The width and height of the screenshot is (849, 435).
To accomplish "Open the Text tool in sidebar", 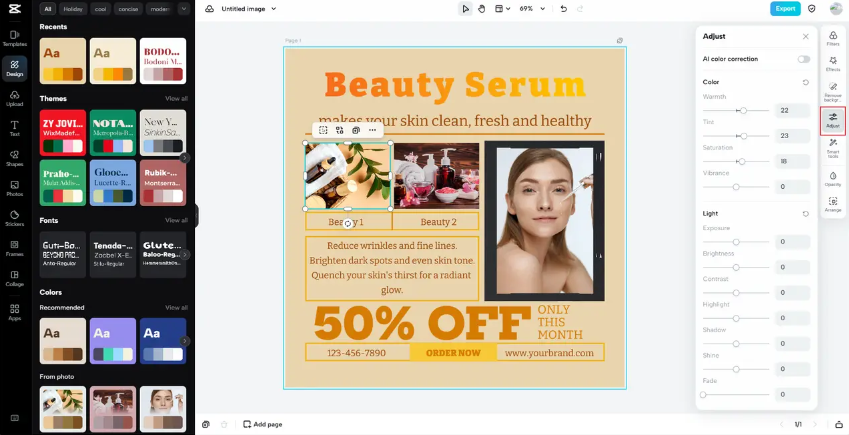I will tap(15, 128).
